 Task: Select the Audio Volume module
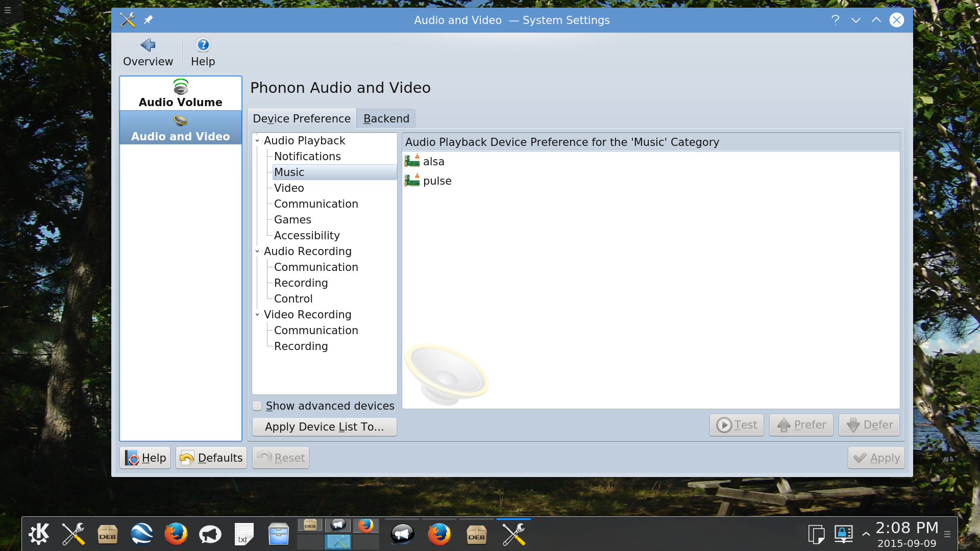coord(181,93)
